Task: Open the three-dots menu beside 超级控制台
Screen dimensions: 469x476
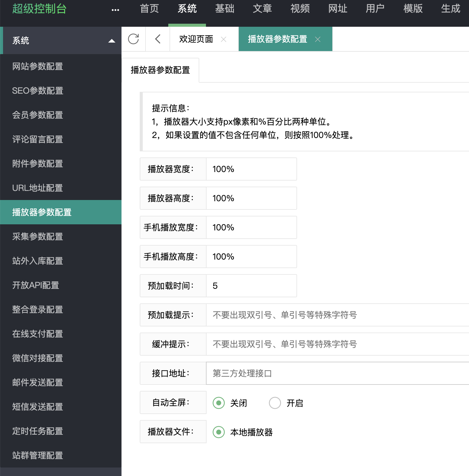Action: point(115,10)
